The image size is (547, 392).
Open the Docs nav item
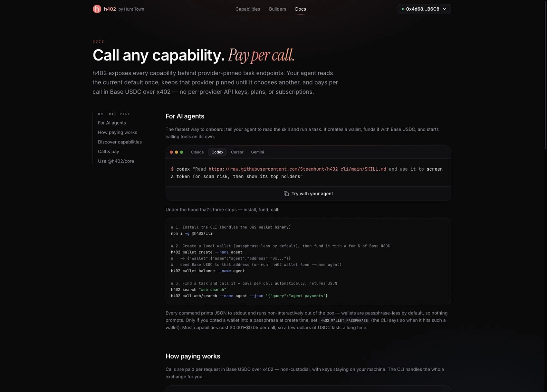click(x=300, y=9)
